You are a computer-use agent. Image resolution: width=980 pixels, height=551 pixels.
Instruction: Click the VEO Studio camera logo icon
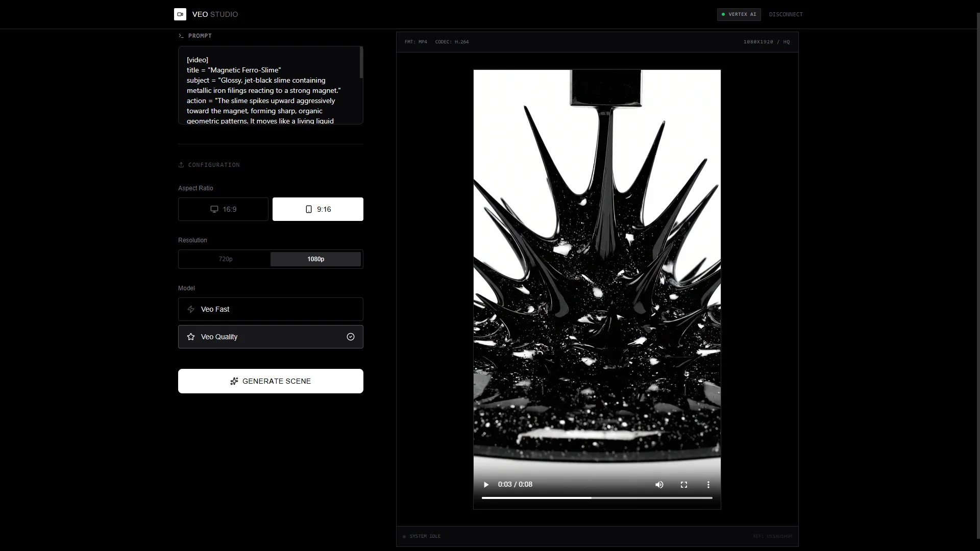point(180,14)
